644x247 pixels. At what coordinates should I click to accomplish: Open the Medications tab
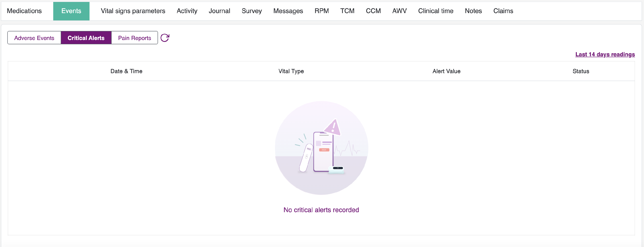[24, 11]
